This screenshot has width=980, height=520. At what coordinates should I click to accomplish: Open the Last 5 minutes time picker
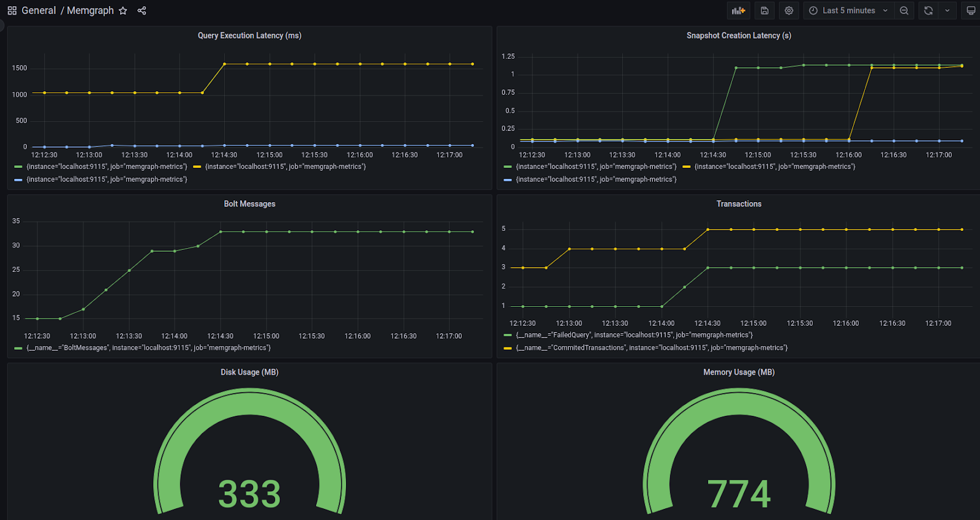coord(848,10)
